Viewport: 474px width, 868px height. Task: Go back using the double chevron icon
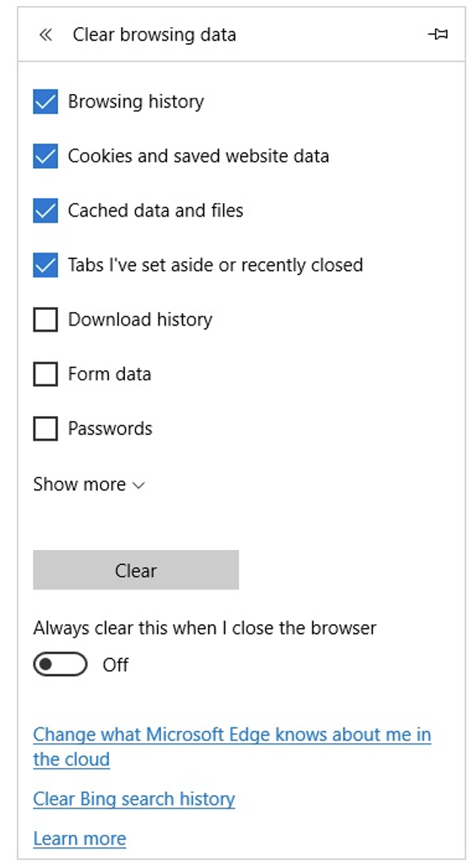46,35
